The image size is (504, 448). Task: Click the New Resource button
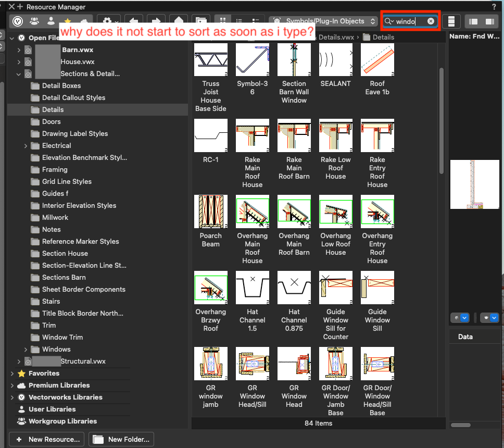click(47, 439)
